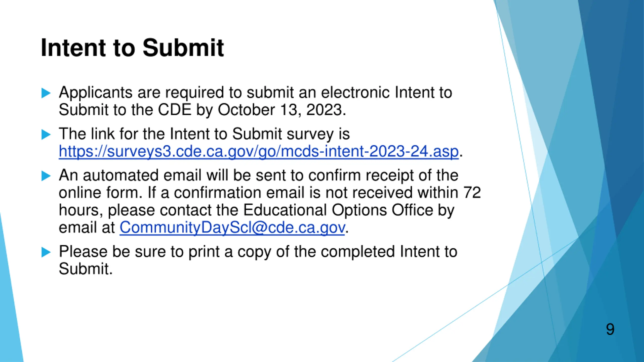The width and height of the screenshot is (644, 362).
Task: Select the 'Intent to Submit' slide title
Action: point(132,48)
